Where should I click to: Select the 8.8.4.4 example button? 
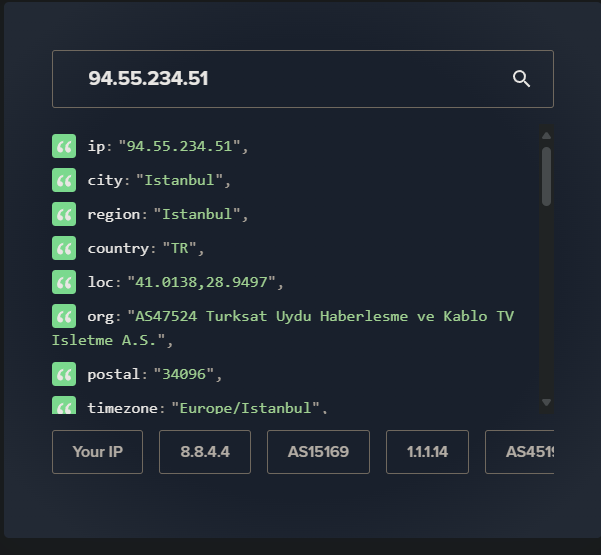coord(205,452)
